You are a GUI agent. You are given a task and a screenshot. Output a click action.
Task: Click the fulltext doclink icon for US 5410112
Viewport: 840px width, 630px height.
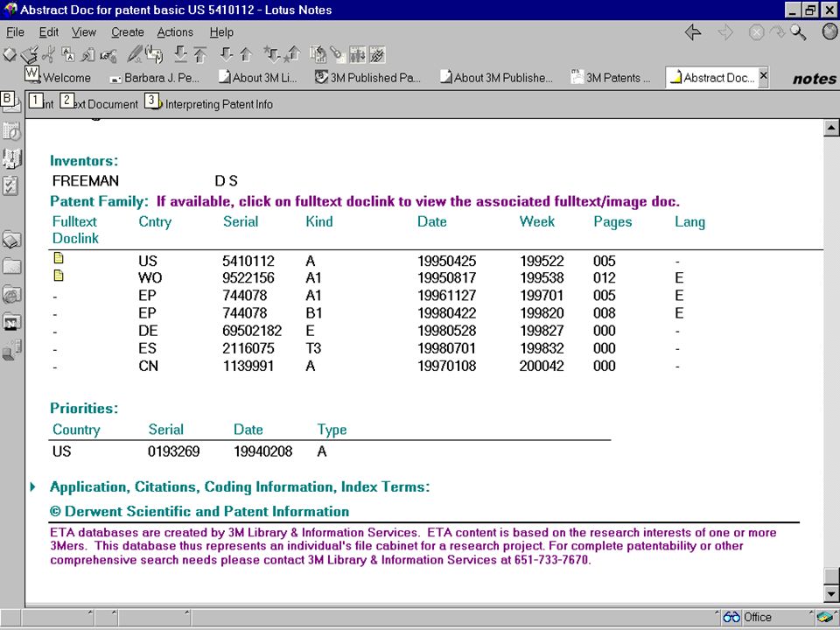click(x=59, y=258)
